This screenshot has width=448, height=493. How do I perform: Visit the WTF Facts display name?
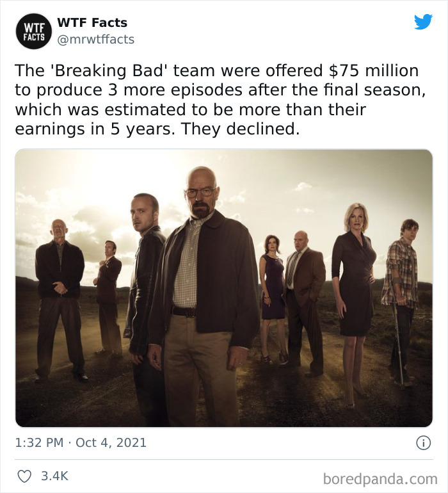tap(92, 22)
